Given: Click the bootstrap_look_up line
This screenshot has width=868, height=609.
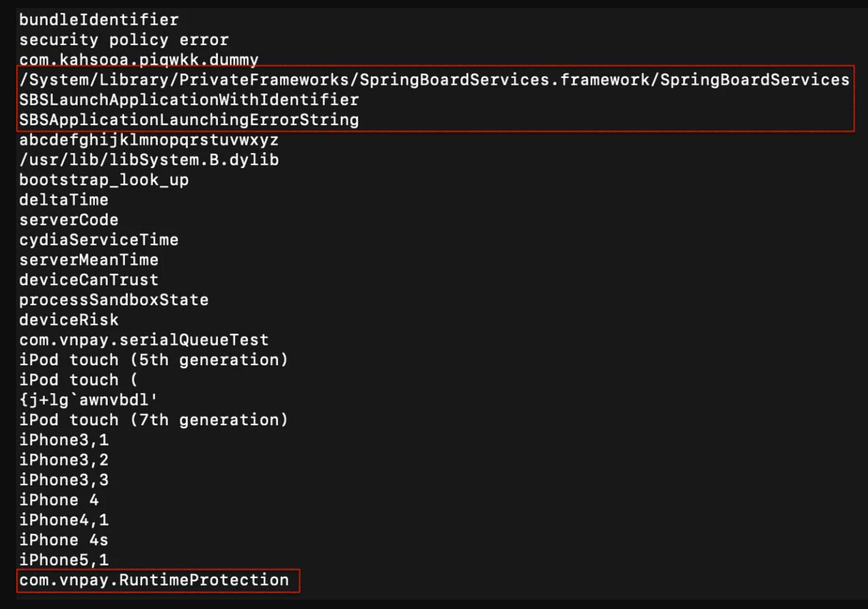Looking at the screenshot, I should pyautogui.click(x=104, y=180).
